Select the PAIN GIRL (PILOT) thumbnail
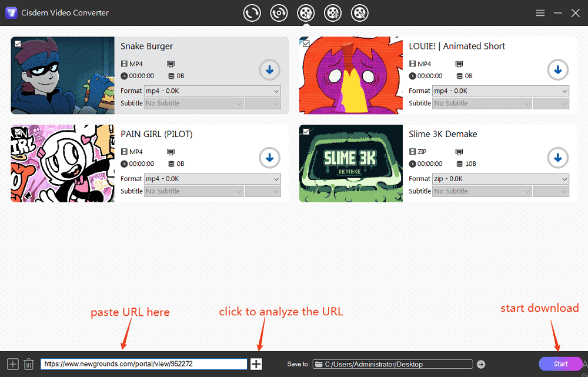This screenshot has width=588, height=377. (x=63, y=163)
